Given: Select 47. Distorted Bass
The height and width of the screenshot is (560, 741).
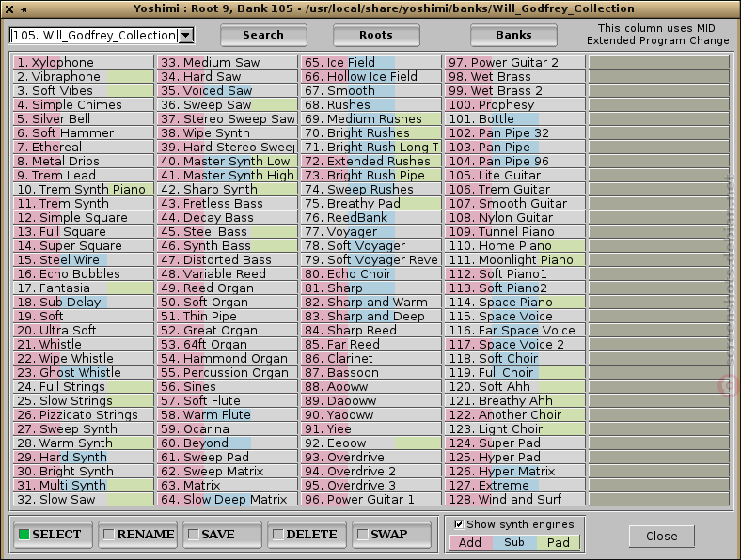Looking at the screenshot, I should 228,259.
